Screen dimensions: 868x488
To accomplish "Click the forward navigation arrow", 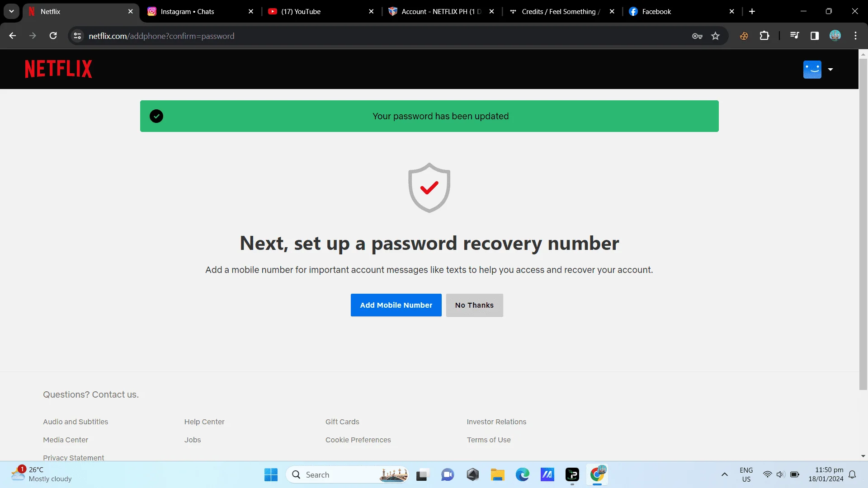I will pyautogui.click(x=33, y=36).
